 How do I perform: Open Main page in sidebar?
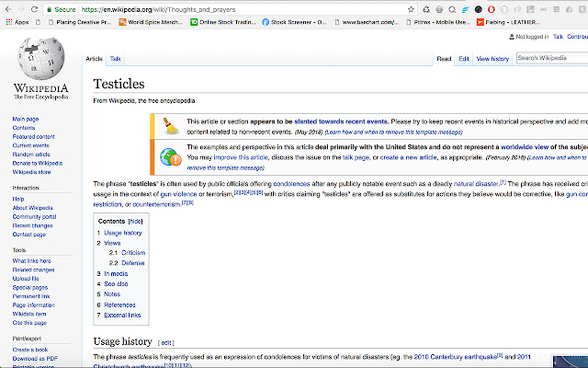26,119
